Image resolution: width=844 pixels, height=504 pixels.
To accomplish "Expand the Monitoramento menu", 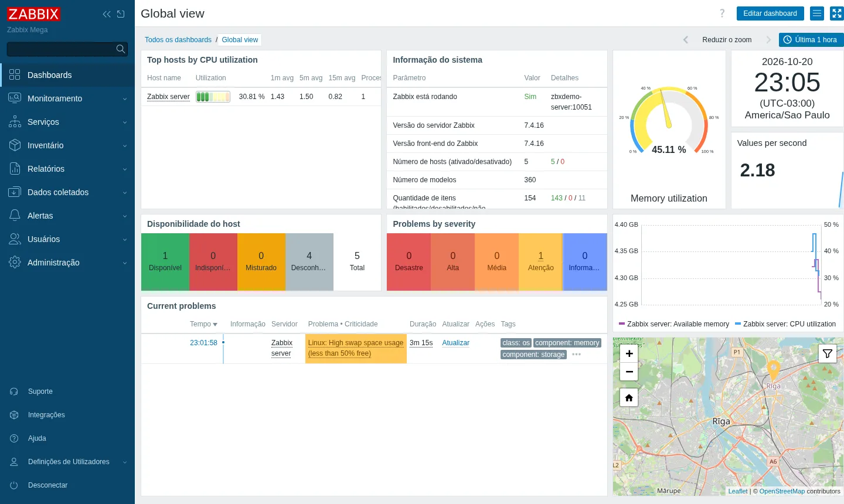I will tap(67, 98).
